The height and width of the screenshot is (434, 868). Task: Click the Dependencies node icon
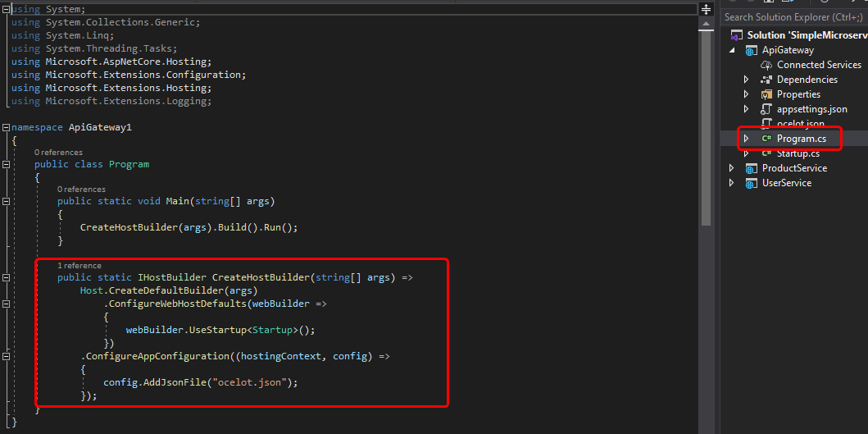coord(766,80)
